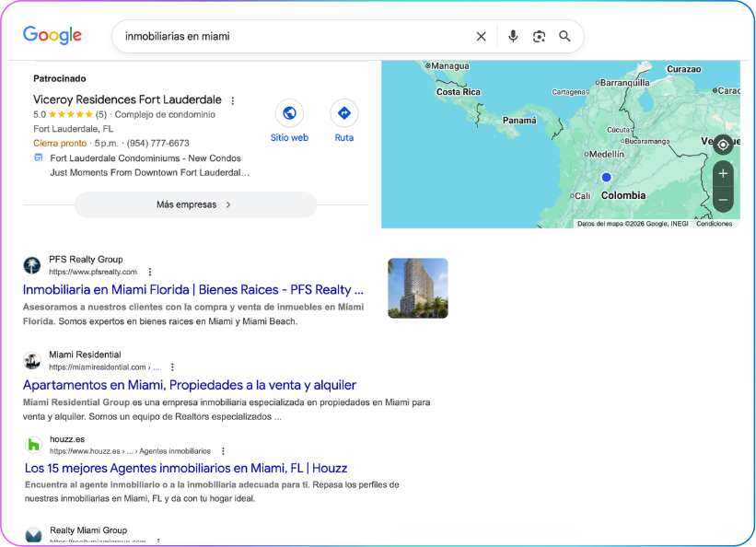Open the Sitio web globe icon

click(289, 113)
